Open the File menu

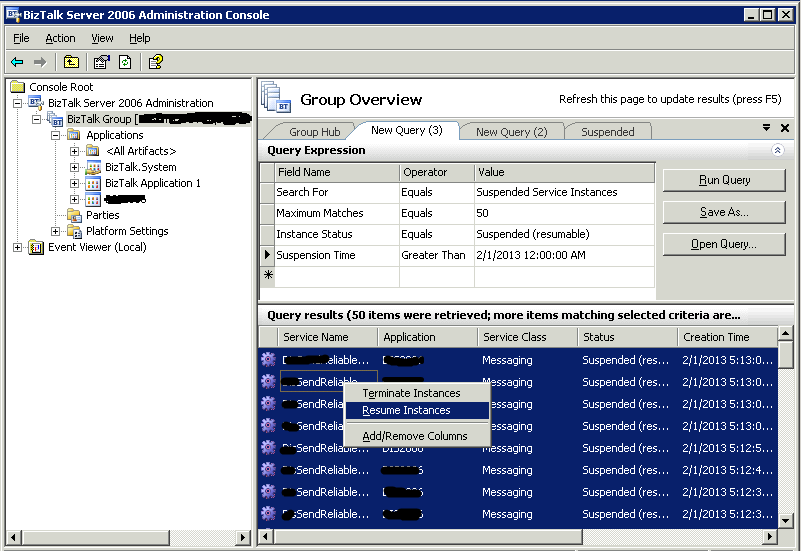point(21,38)
